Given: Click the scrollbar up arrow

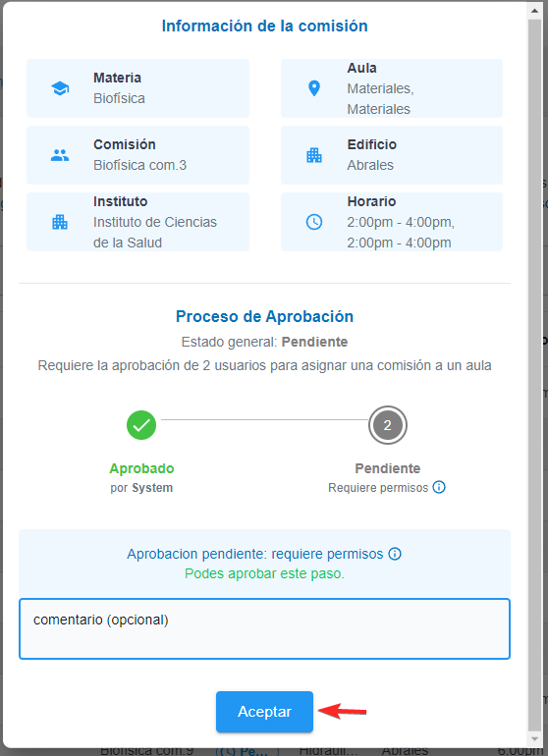Looking at the screenshot, I should tap(534, 10).
